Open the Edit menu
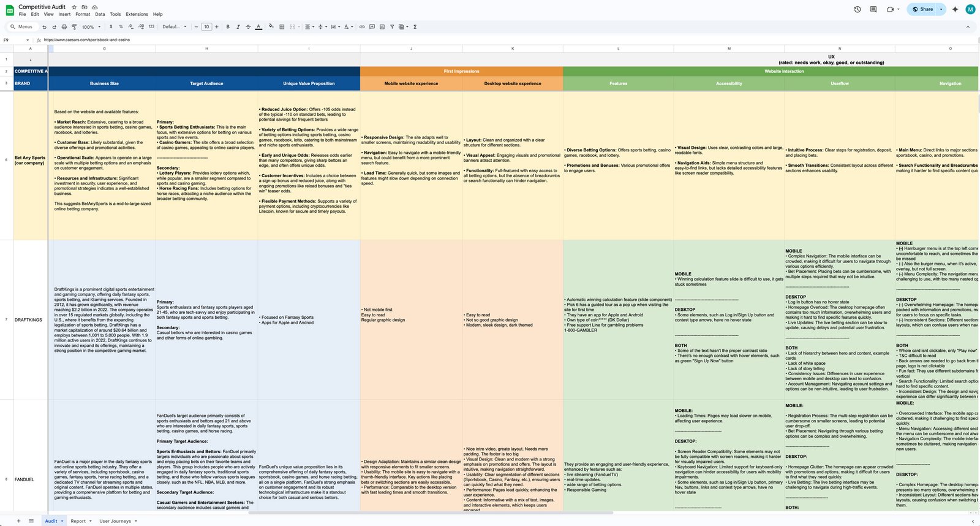The image size is (980, 526). [x=35, y=14]
